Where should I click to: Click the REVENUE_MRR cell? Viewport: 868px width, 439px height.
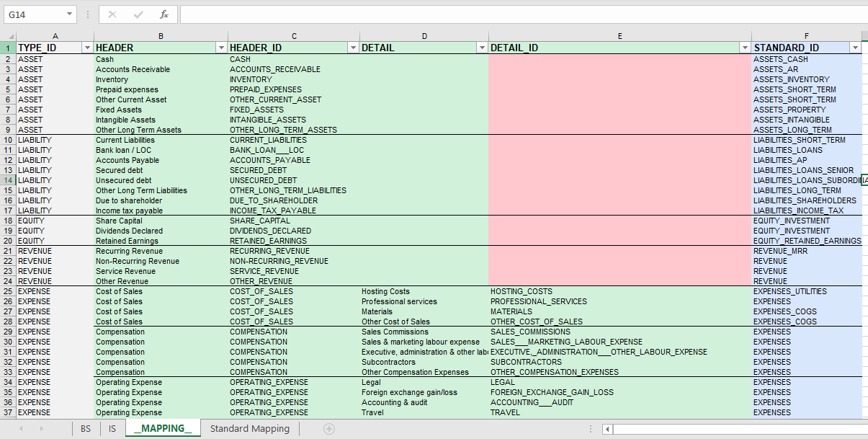(x=807, y=251)
